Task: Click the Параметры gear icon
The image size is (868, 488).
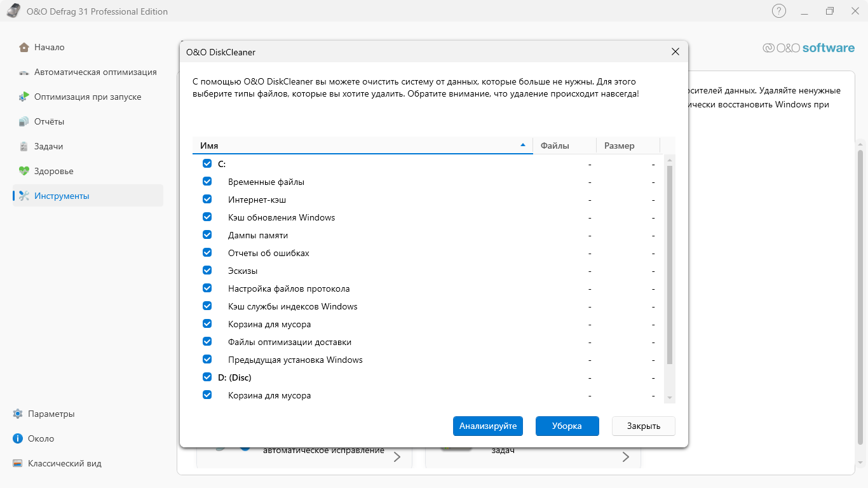Action: (18, 414)
